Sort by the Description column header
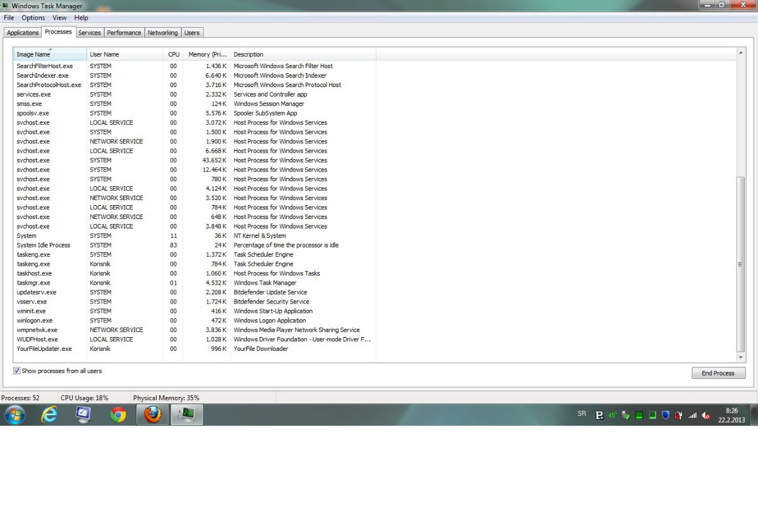The height and width of the screenshot is (532, 758). point(303,54)
